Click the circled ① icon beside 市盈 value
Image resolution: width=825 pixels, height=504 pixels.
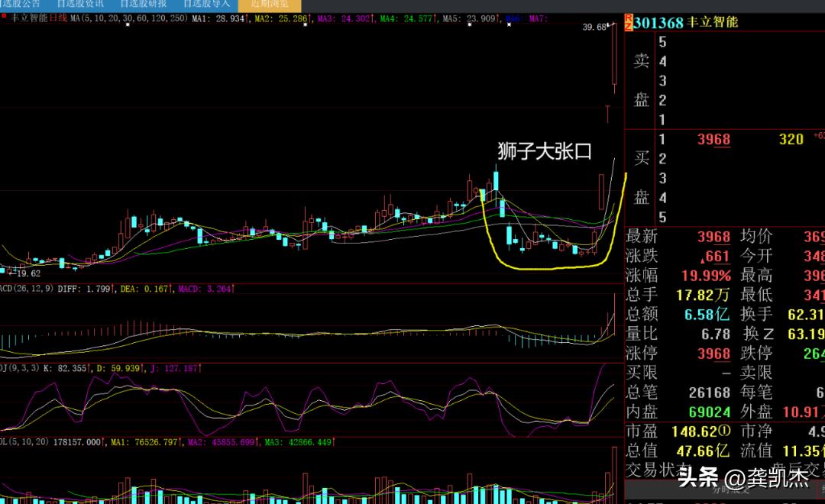click(x=724, y=431)
